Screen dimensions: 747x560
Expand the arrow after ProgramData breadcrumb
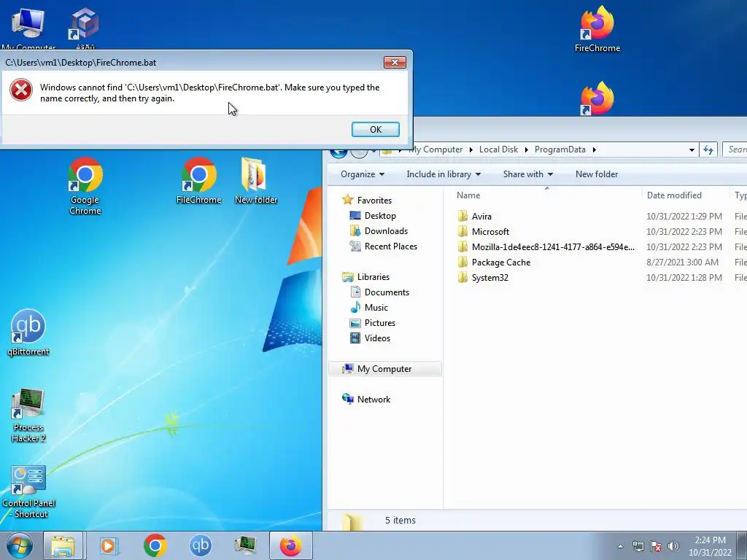click(594, 149)
